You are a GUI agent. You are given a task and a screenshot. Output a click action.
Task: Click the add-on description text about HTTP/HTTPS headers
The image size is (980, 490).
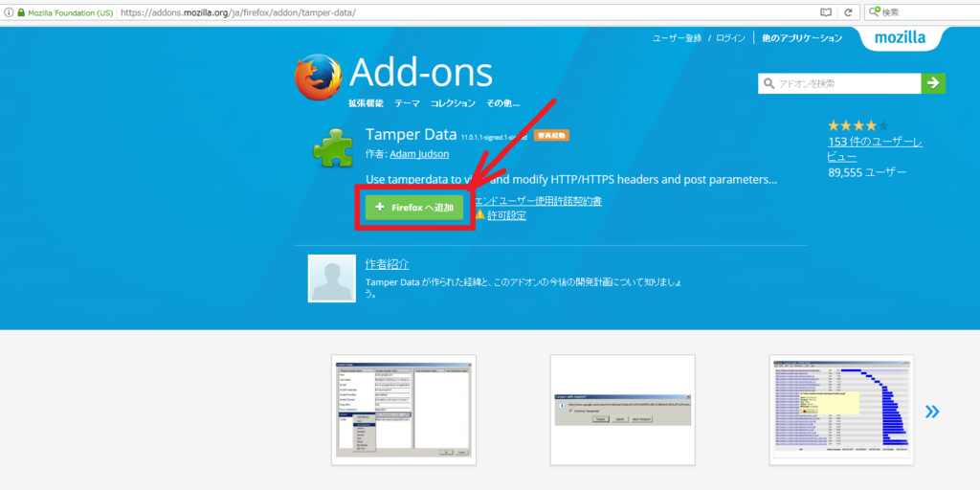tap(571, 180)
